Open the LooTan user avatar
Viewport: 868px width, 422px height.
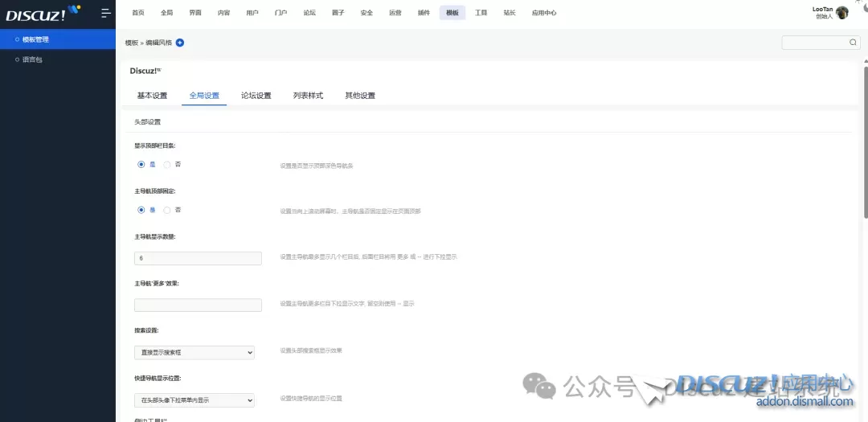(842, 13)
